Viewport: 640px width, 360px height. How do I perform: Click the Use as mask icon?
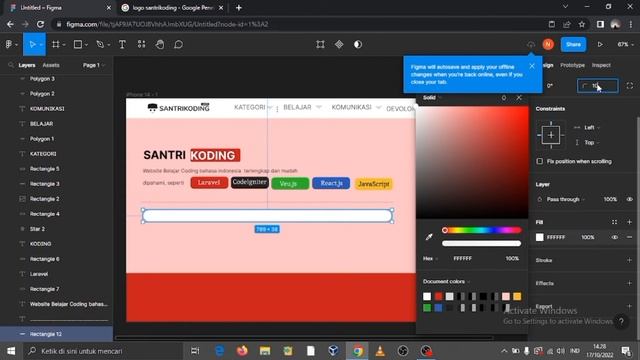[x=358, y=44]
